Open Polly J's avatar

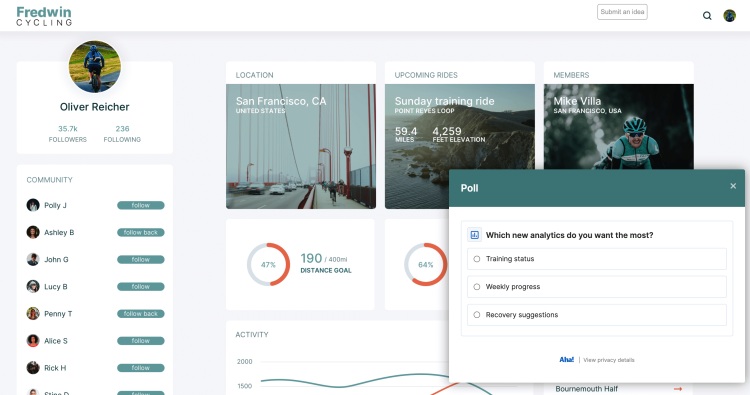click(33, 205)
